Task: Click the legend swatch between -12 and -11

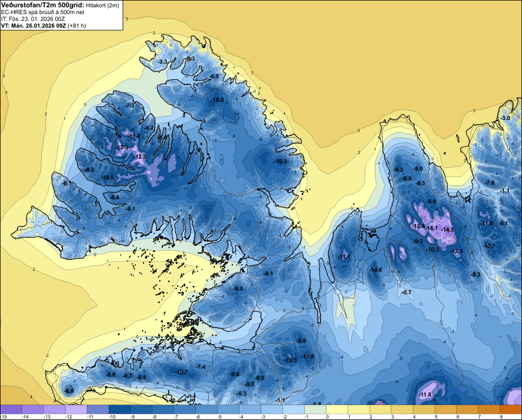Action: pos(76,410)
